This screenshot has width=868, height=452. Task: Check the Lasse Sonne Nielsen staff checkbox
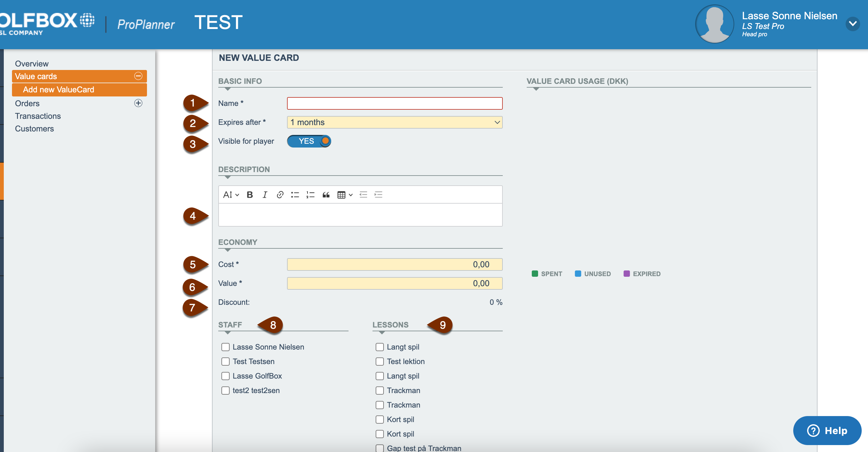click(x=226, y=347)
